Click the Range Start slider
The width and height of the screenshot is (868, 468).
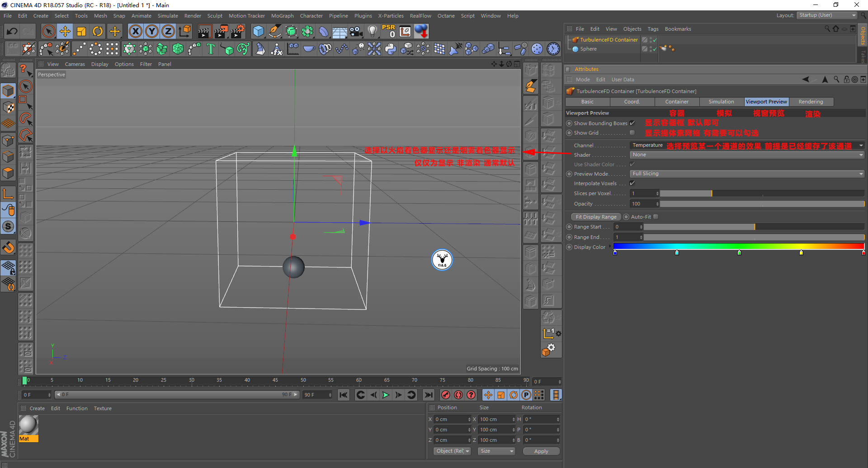click(755, 227)
